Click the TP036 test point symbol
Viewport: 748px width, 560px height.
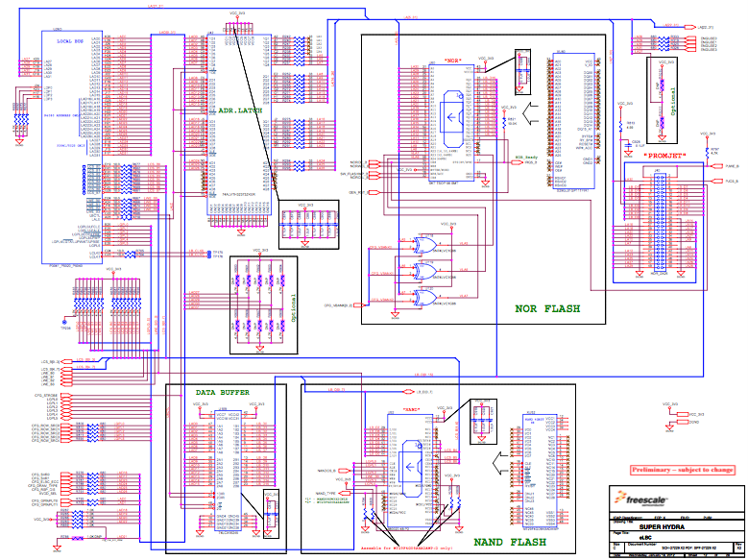pyautogui.click(x=65, y=322)
